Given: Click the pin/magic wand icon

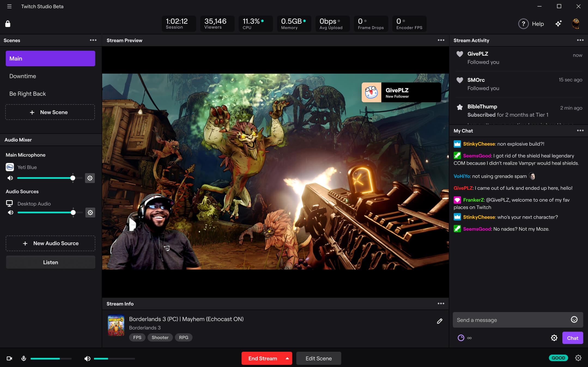Looking at the screenshot, I should [558, 23].
